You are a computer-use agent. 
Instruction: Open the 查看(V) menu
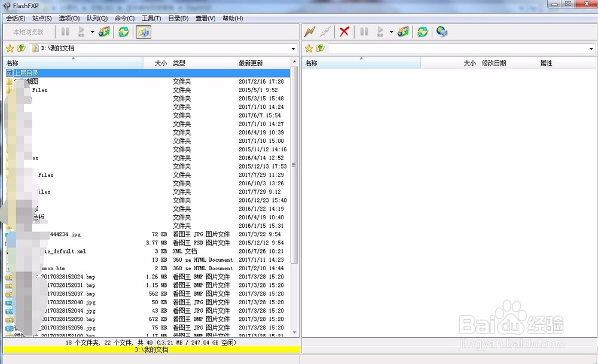(206, 19)
